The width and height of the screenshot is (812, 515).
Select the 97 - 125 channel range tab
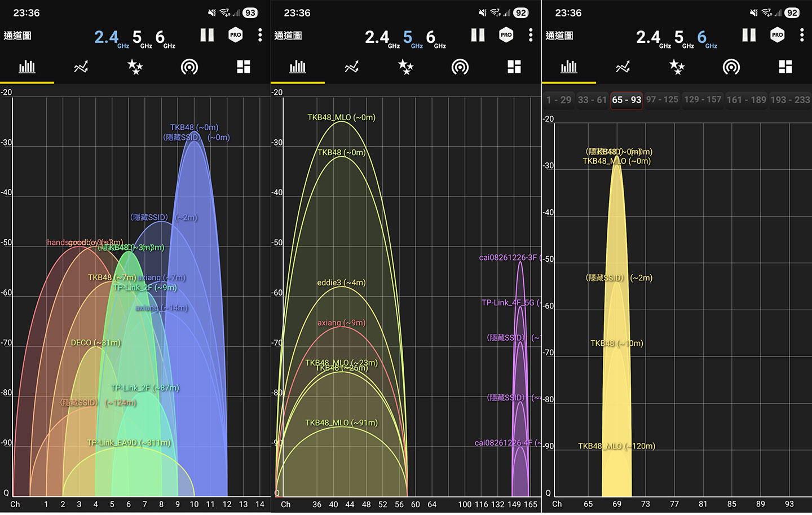662,100
